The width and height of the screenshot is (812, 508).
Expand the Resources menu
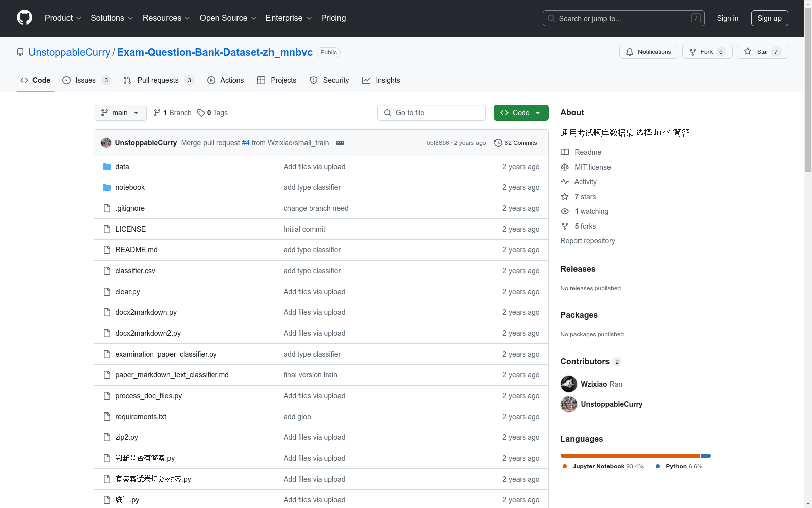[166, 18]
